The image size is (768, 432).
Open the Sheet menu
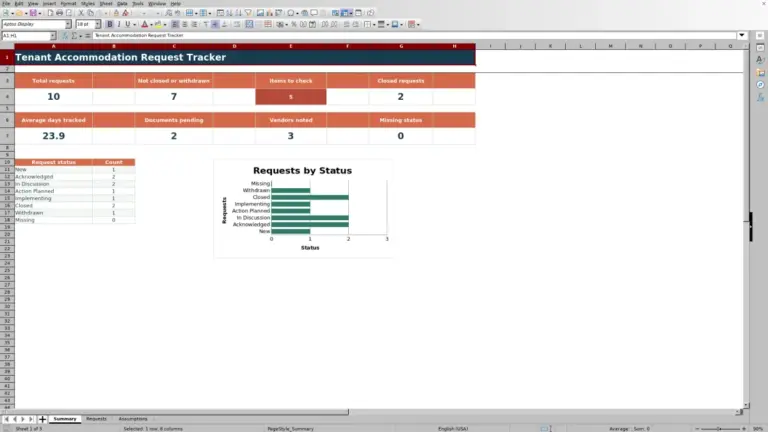pyautogui.click(x=106, y=3)
